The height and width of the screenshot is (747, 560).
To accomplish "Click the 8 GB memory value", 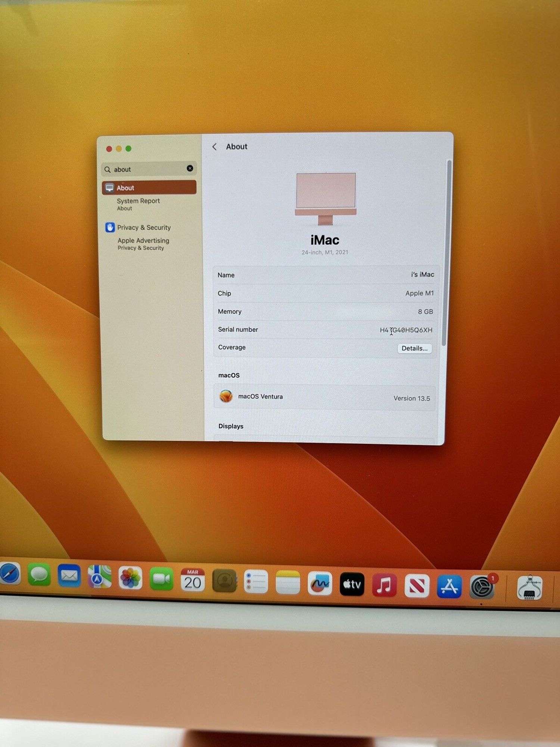I will (x=426, y=311).
